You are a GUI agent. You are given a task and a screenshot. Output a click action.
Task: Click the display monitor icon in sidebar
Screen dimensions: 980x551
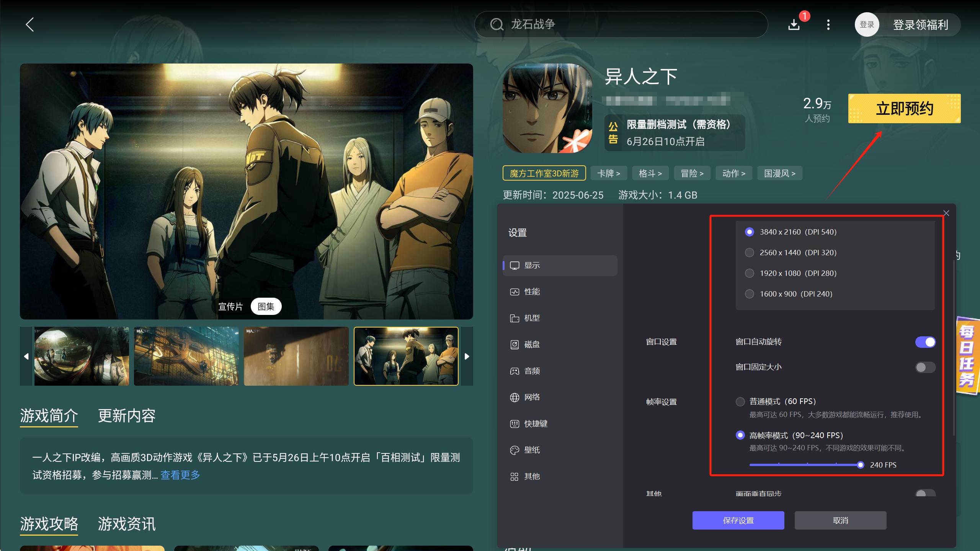point(514,266)
